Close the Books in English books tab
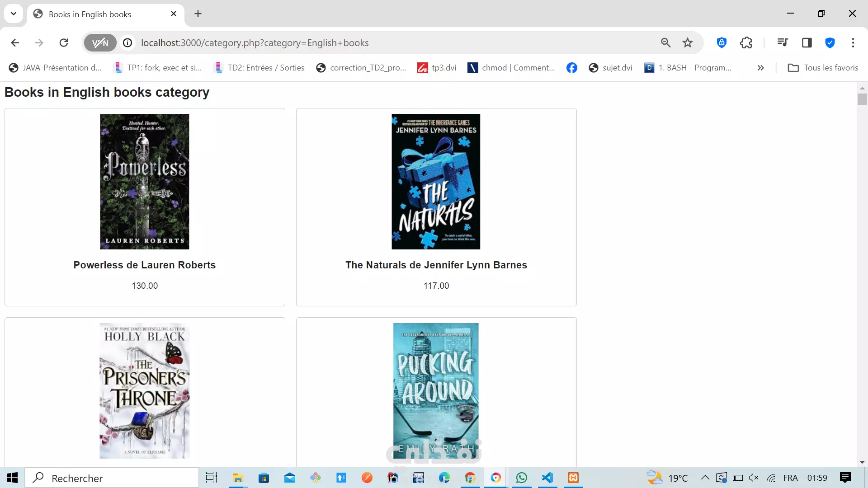868x488 pixels. (174, 14)
